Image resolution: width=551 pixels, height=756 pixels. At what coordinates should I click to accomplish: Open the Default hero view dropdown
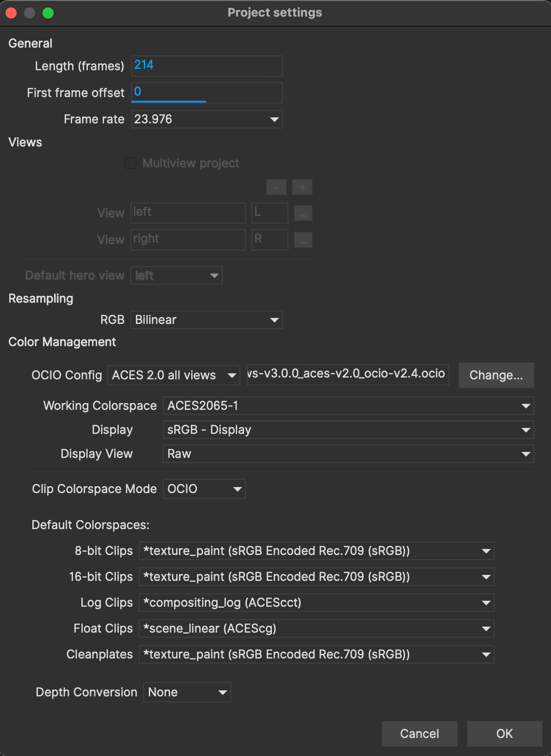[x=177, y=275]
